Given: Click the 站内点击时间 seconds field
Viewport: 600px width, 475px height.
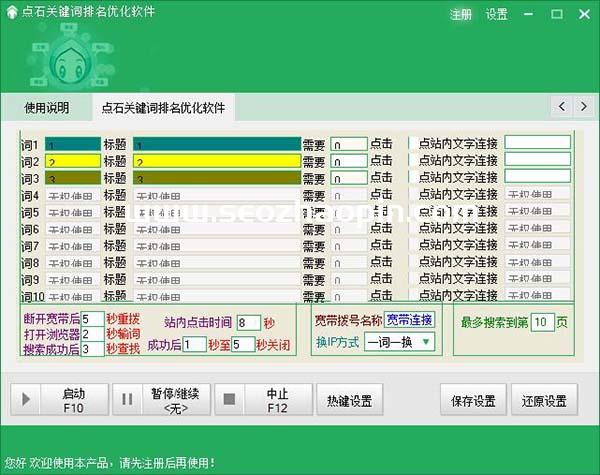Looking at the screenshot, I should [x=247, y=323].
